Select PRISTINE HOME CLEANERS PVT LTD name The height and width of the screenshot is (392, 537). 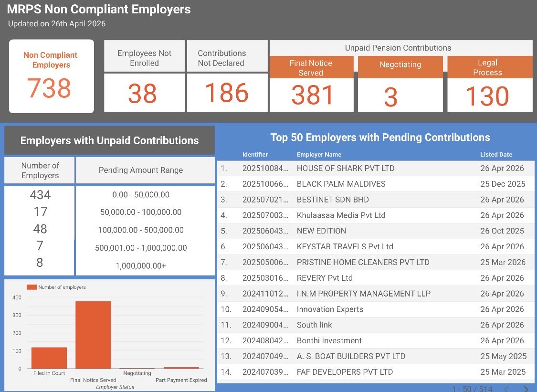click(x=363, y=263)
